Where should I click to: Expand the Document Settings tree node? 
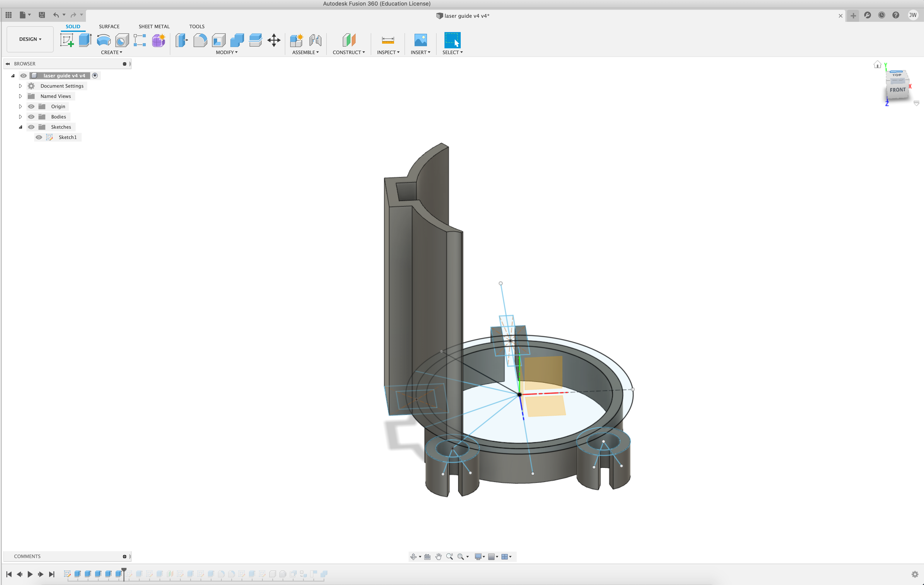pyautogui.click(x=20, y=86)
